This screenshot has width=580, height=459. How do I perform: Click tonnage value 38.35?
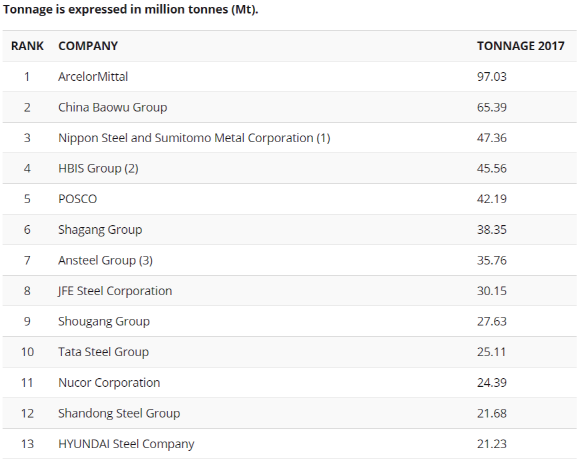(492, 230)
